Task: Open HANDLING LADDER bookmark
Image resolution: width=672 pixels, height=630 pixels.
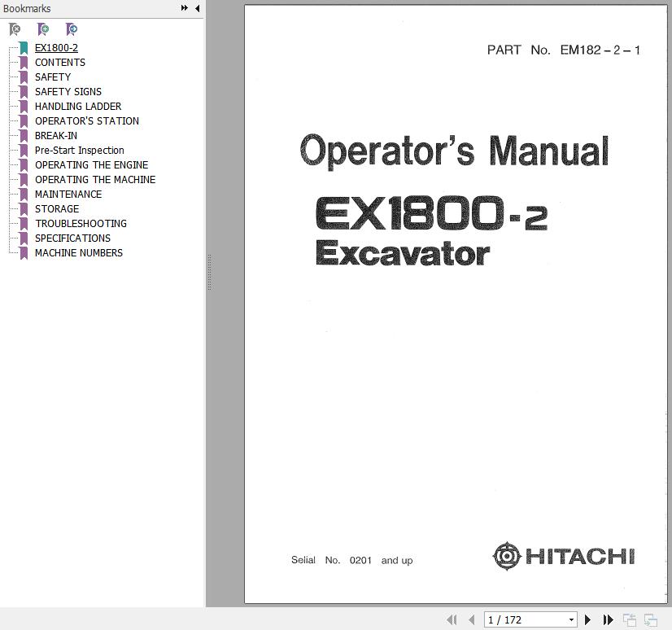Action: point(78,107)
